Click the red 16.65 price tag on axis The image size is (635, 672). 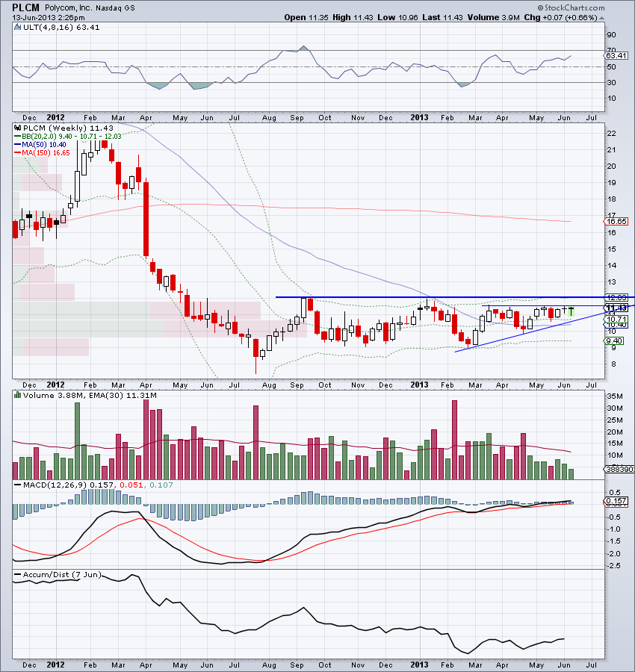coord(616,222)
